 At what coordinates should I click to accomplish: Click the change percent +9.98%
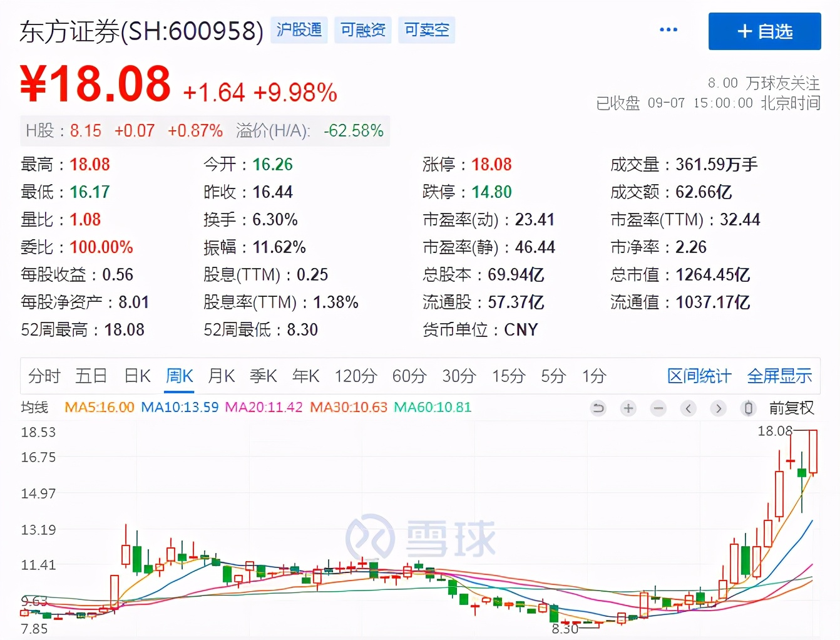click(x=295, y=93)
